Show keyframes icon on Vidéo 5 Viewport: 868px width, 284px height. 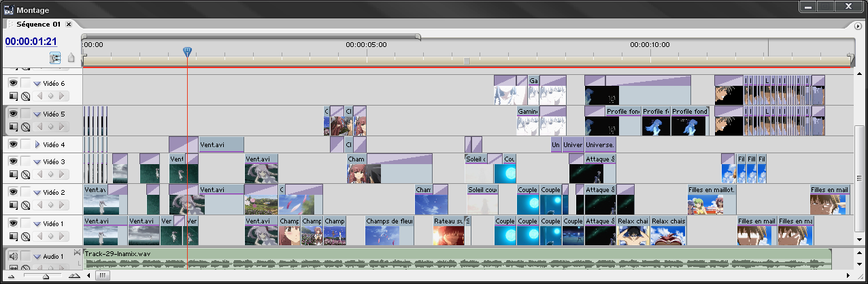[25, 127]
